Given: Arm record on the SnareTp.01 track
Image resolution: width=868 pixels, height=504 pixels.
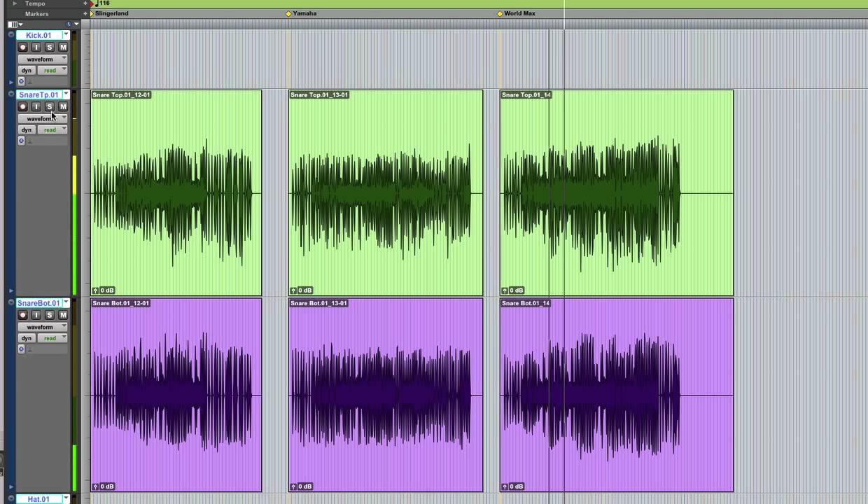Looking at the screenshot, I should click(22, 106).
